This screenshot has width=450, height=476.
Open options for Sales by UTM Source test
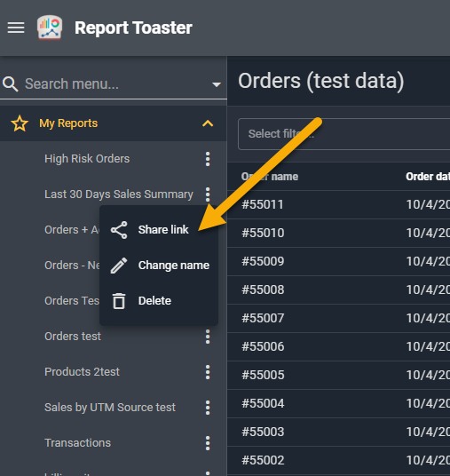point(208,408)
